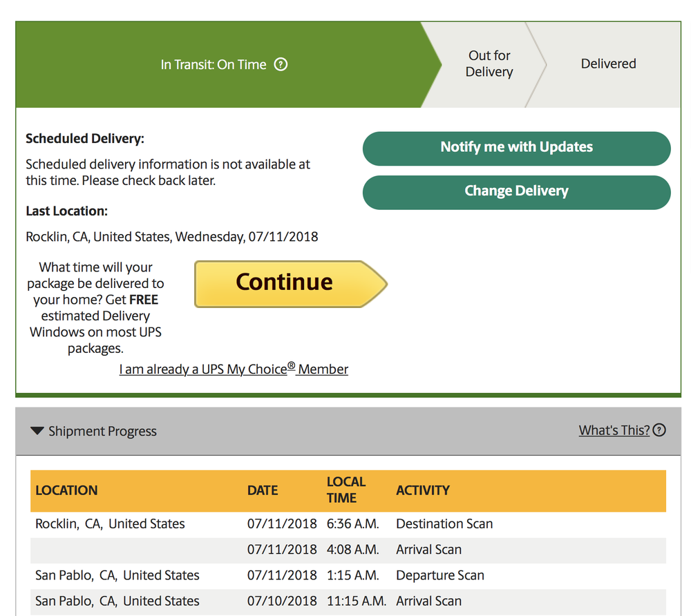Select the Rocklin, CA location cell in the table
This screenshot has width=691, height=616.
pyautogui.click(x=110, y=523)
